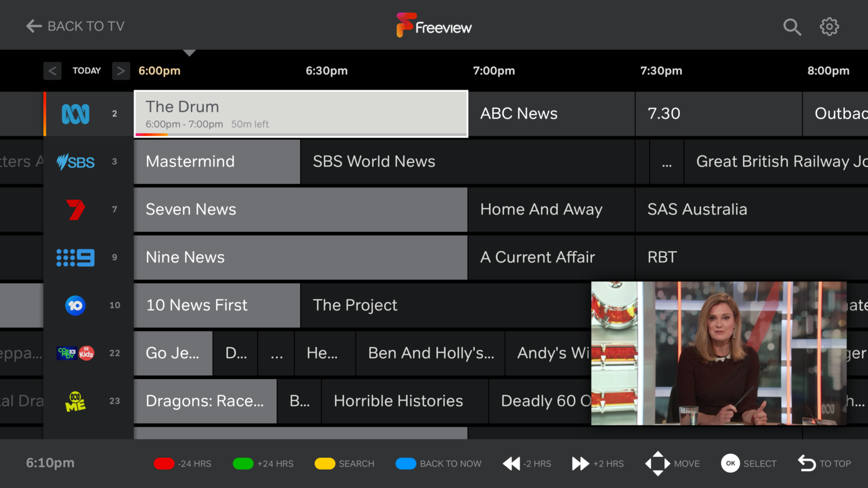This screenshot has height=488, width=868.
Task: Select the ABC channel logo
Action: click(75, 114)
